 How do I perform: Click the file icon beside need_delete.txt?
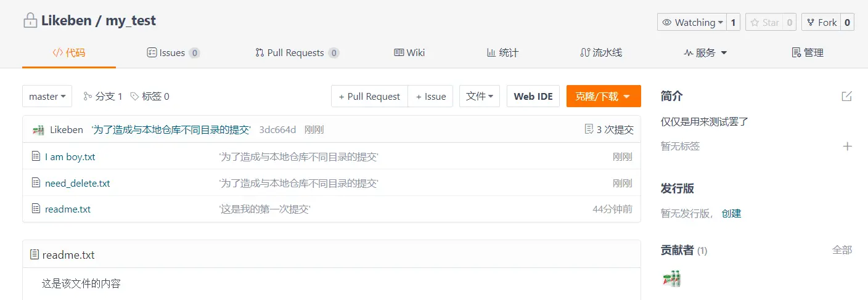pos(36,183)
